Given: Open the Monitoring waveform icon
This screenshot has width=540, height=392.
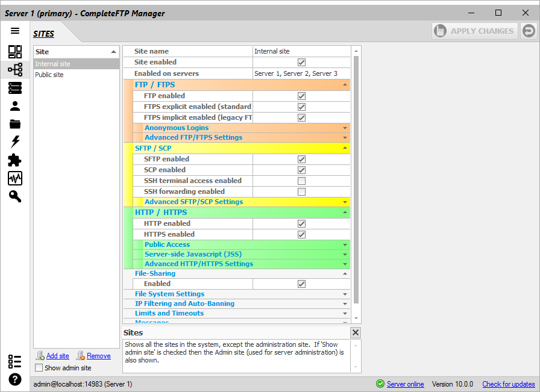Looking at the screenshot, I should pos(15,178).
